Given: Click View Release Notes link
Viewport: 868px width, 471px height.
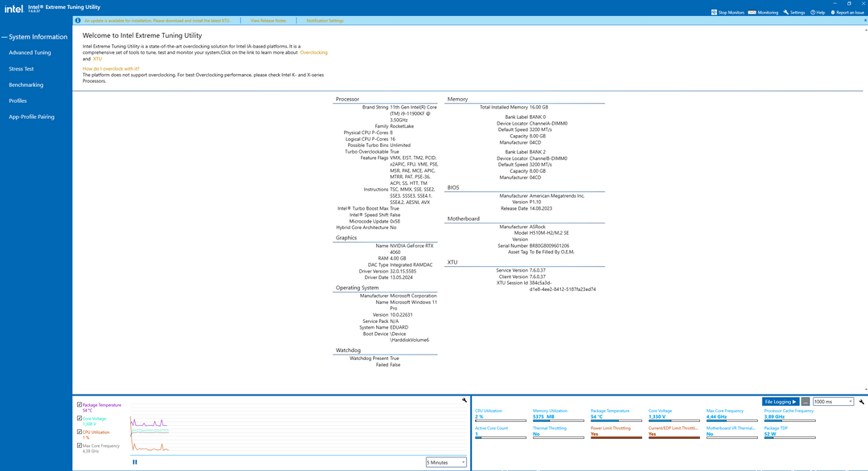Looking at the screenshot, I should 268,20.
